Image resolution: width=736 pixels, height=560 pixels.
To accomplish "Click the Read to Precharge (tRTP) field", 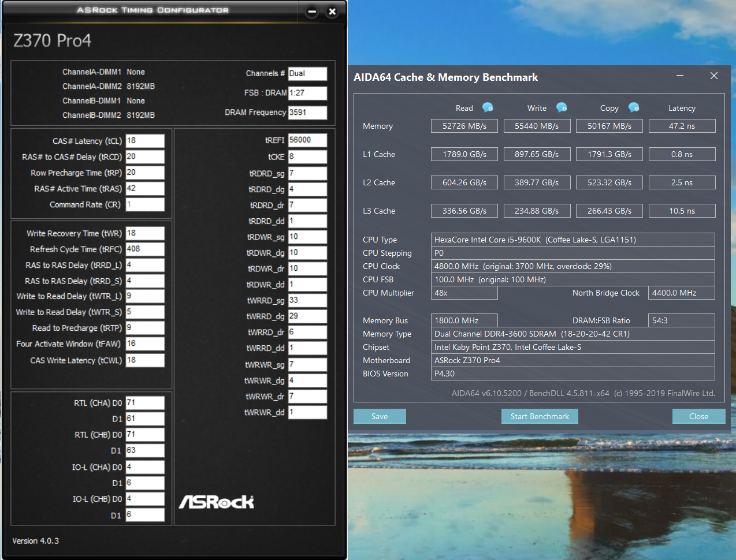I will coord(145,328).
